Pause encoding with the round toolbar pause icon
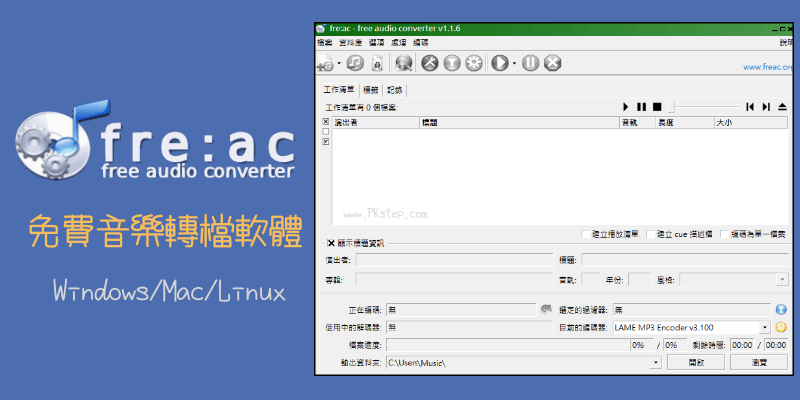 [x=531, y=63]
